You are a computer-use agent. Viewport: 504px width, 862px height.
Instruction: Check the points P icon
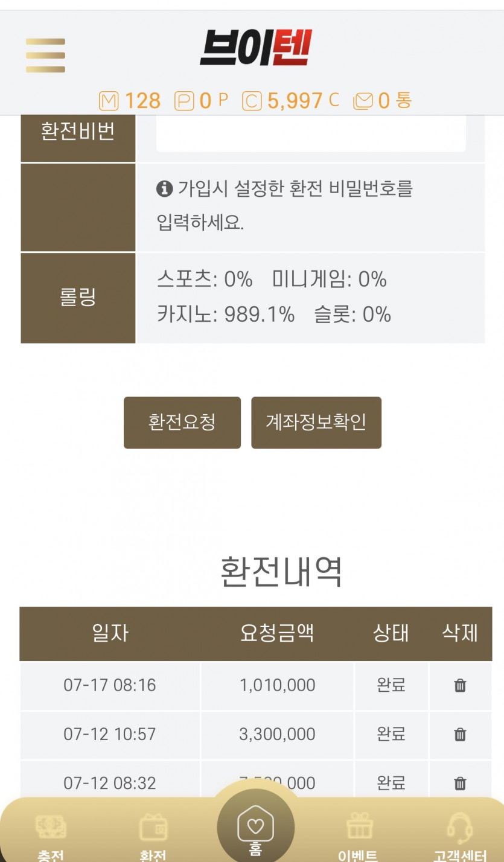tap(184, 101)
